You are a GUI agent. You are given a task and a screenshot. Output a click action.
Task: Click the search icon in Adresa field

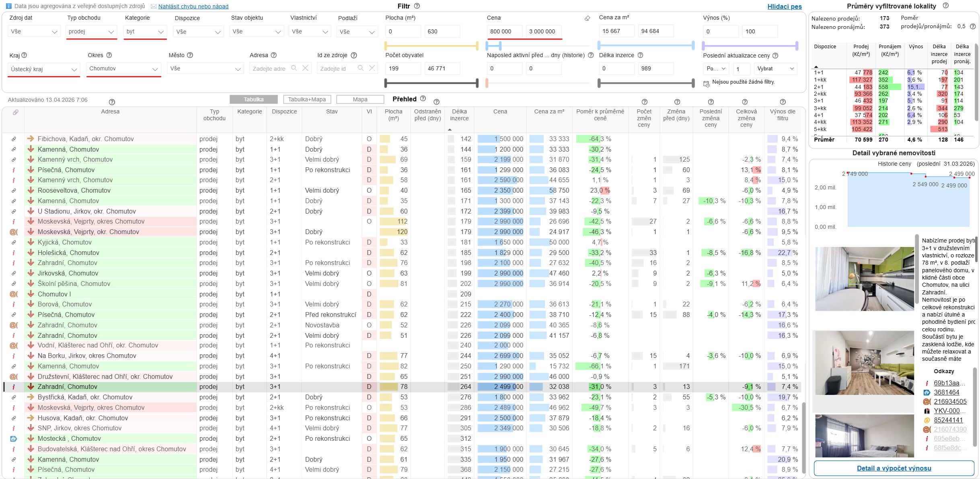pyautogui.click(x=294, y=68)
